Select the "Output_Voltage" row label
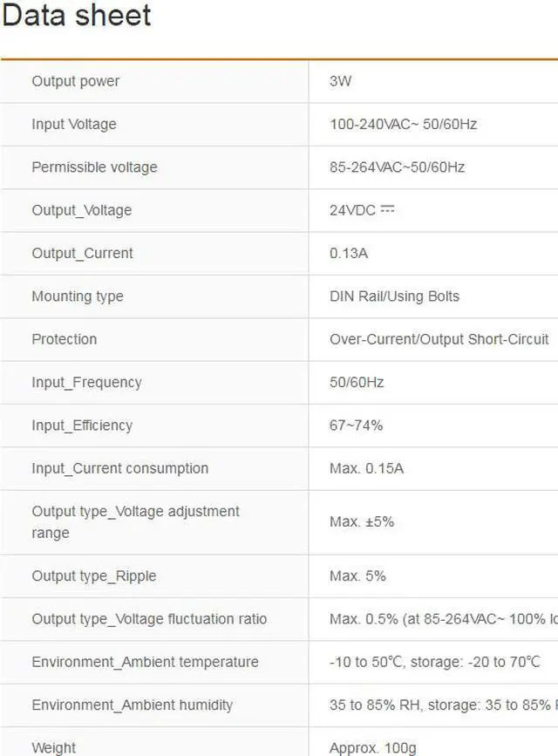 click(82, 210)
